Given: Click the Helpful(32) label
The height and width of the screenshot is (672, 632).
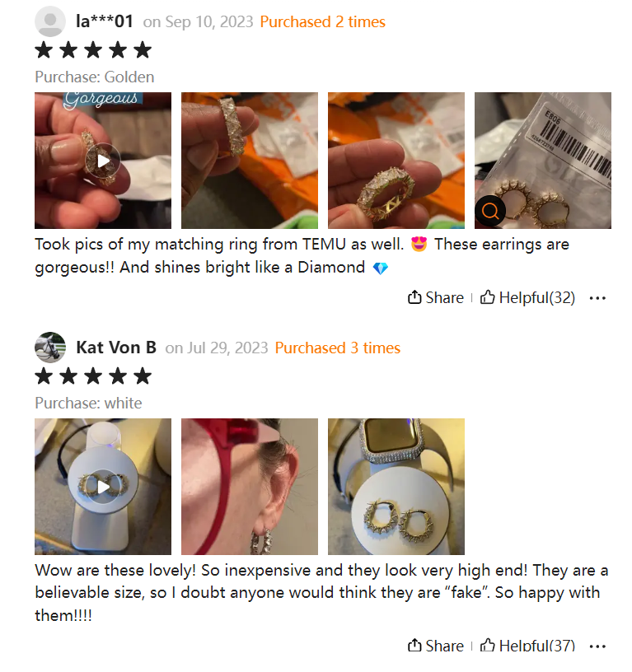Looking at the screenshot, I should [x=536, y=297].
